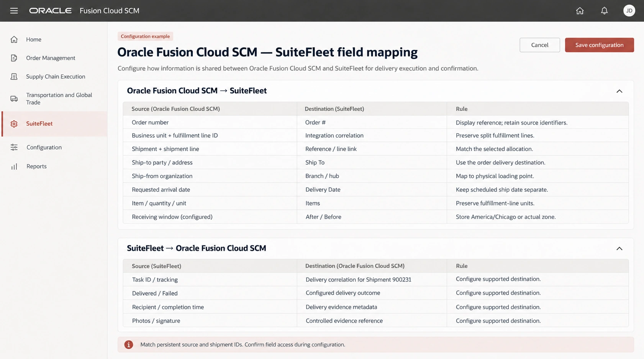Click Task ID / tracking cell
Image resolution: width=644 pixels, height=359 pixels.
click(x=210, y=280)
